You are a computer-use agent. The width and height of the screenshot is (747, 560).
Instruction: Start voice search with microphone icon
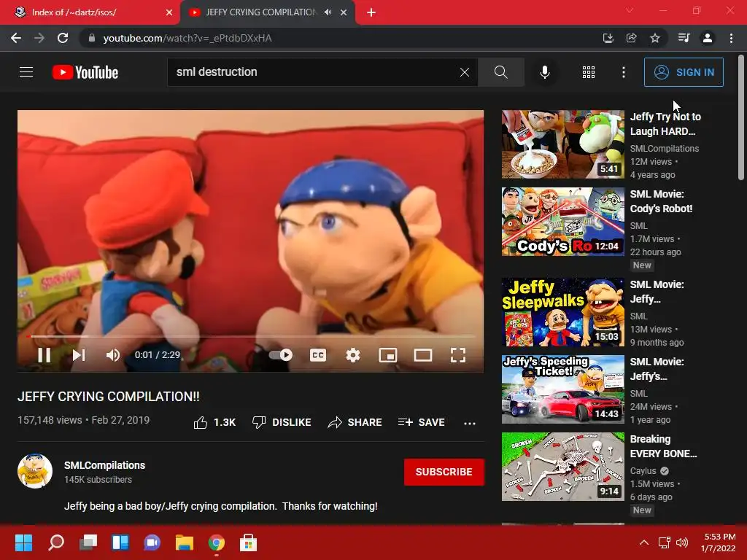click(x=544, y=72)
